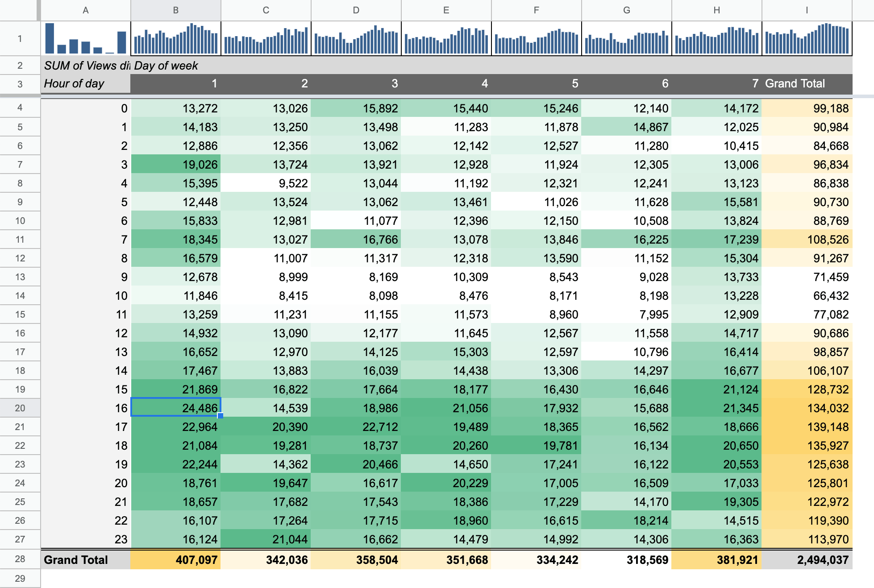The width and height of the screenshot is (874, 588).
Task: Select column total 407,097
Action: tap(176, 559)
